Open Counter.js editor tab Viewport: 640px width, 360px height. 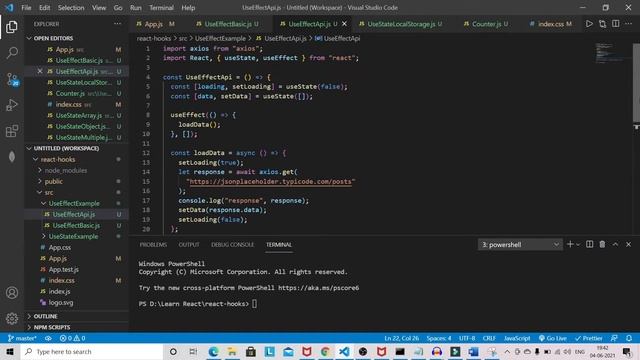(486, 24)
